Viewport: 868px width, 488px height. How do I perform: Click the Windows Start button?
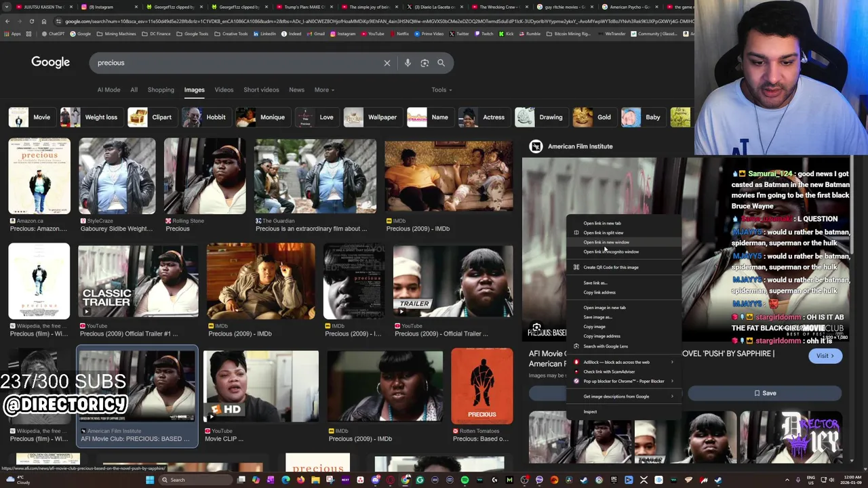[149, 480]
